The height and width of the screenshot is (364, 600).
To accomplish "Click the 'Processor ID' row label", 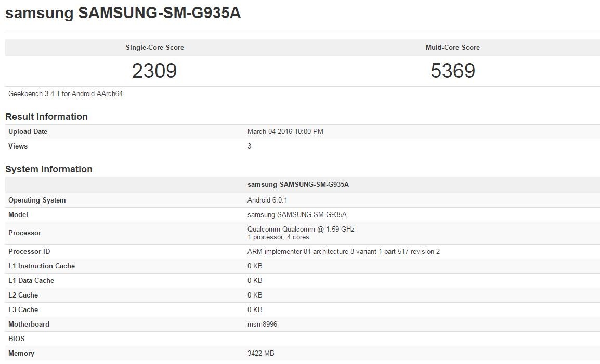I will pyautogui.click(x=29, y=252).
